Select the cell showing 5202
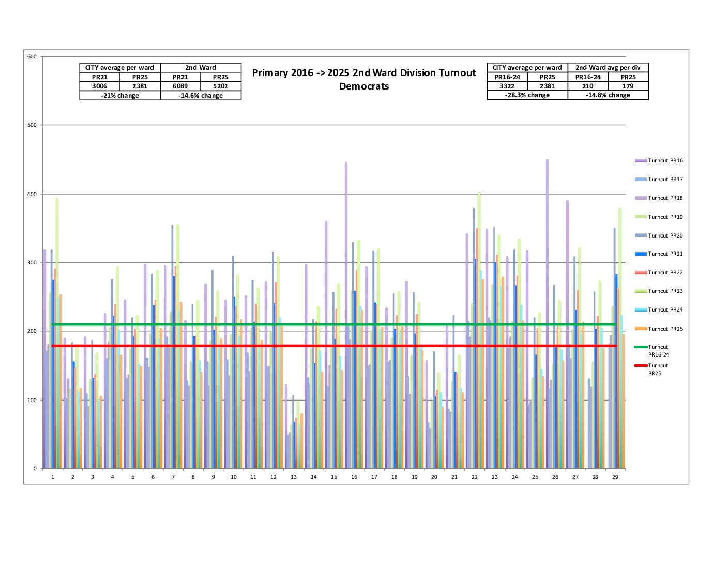This screenshot has height=563, width=728. click(x=221, y=86)
